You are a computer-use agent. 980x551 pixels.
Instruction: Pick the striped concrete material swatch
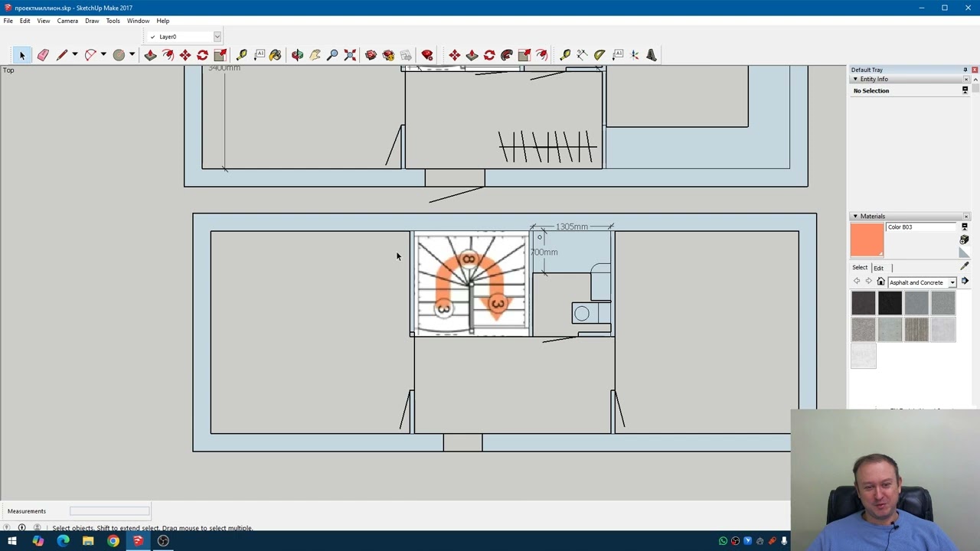916,330
